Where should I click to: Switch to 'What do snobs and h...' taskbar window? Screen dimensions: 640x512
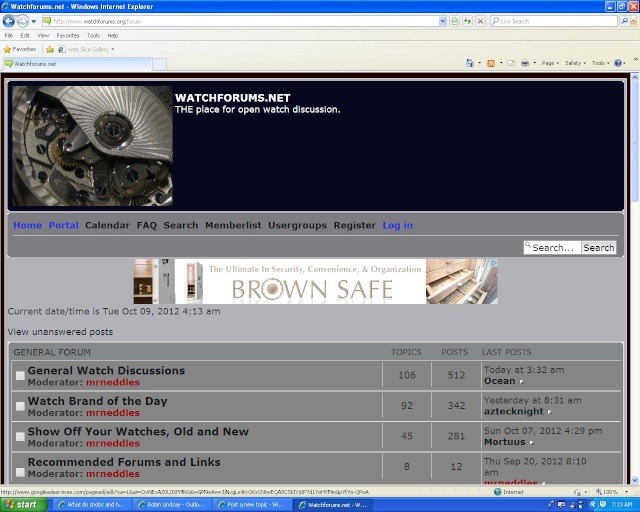pyautogui.click(x=92, y=505)
